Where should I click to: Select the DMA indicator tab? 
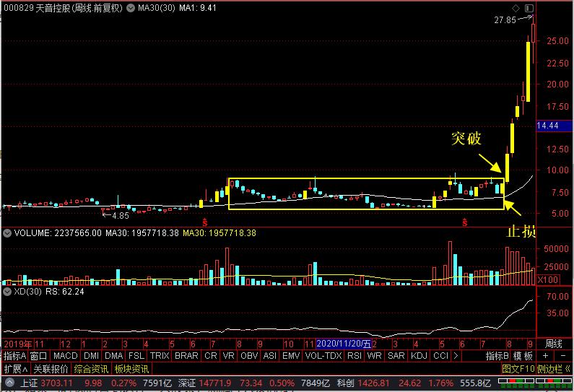(x=113, y=355)
